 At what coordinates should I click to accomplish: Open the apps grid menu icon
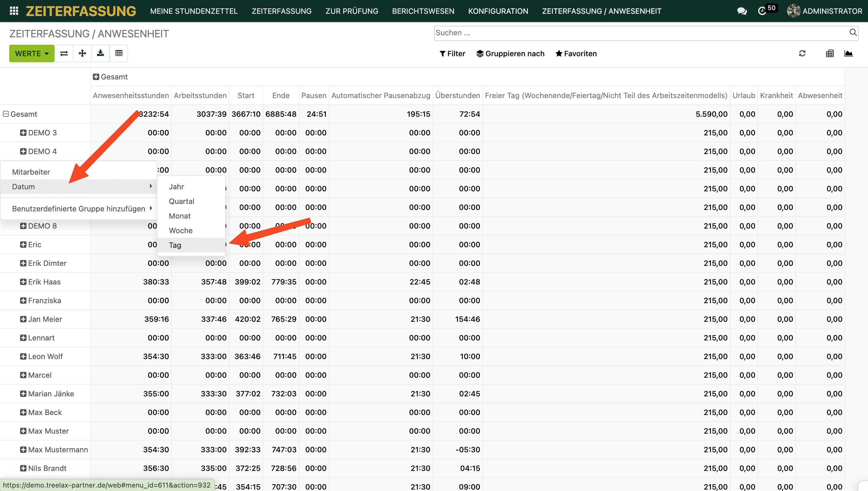click(14, 11)
